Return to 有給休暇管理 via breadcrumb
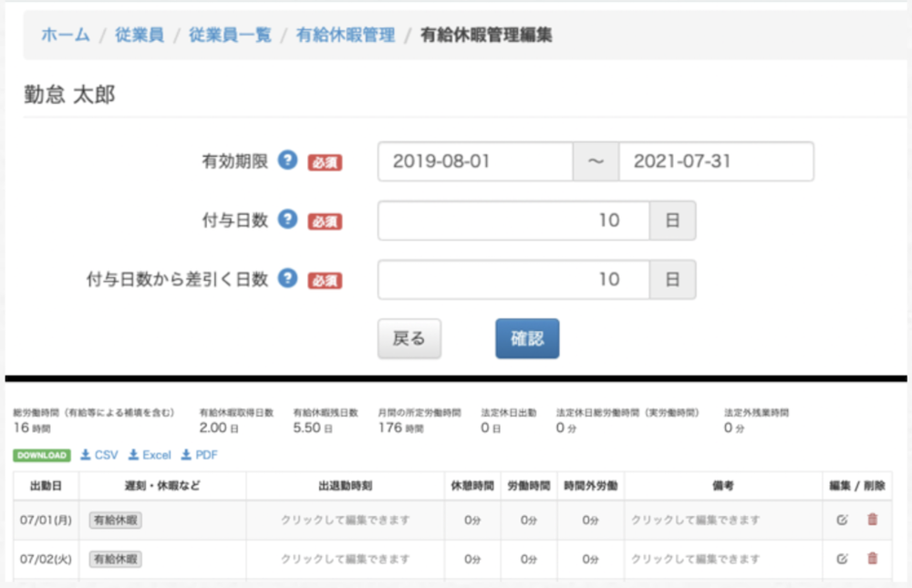The image size is (912, 588). click(346, 36)
